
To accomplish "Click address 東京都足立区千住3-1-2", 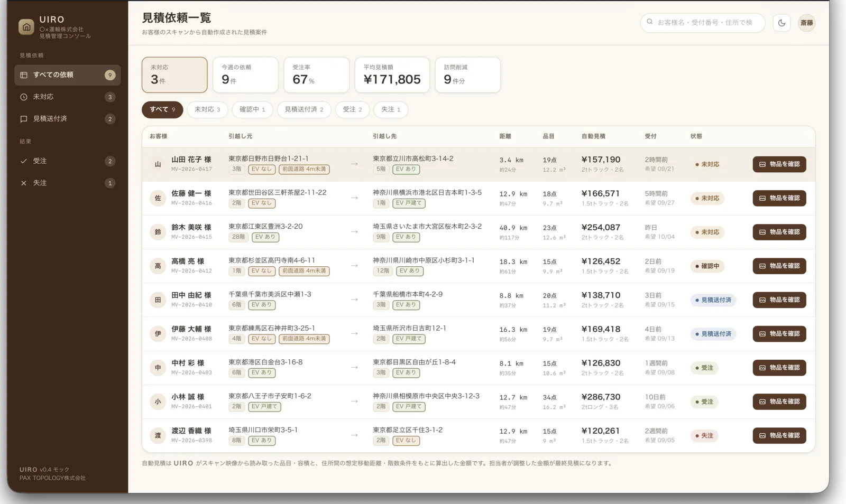I will (x=408, y=430).
